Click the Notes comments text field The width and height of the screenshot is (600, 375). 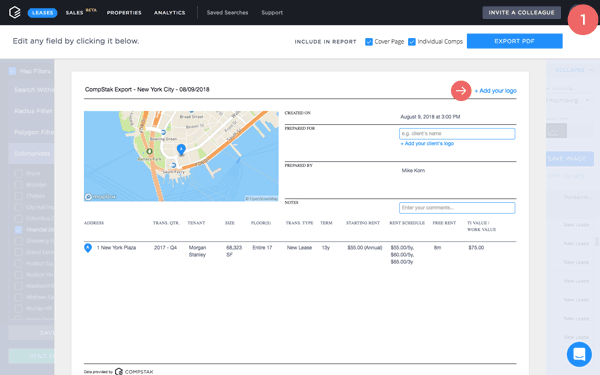457,208
